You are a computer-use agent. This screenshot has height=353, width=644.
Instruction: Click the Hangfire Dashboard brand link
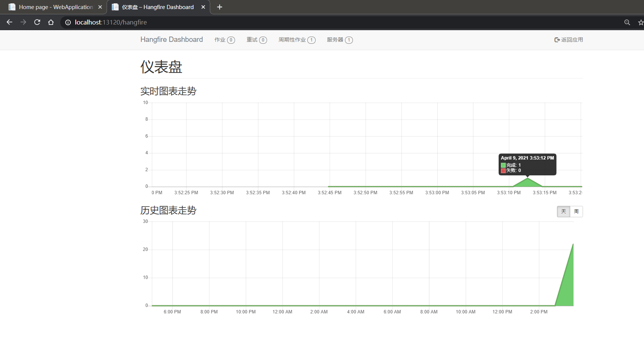tap(172, 40)
